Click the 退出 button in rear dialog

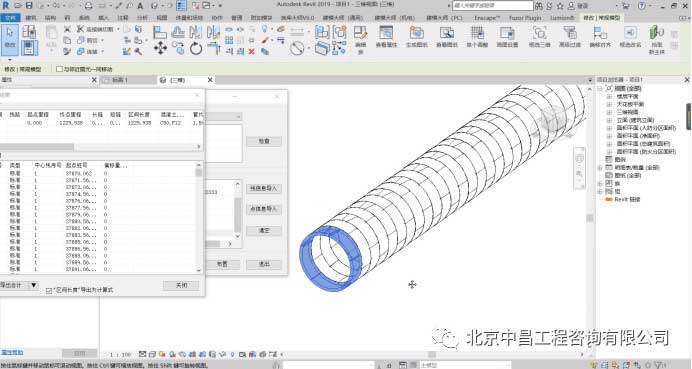point(263,264)
